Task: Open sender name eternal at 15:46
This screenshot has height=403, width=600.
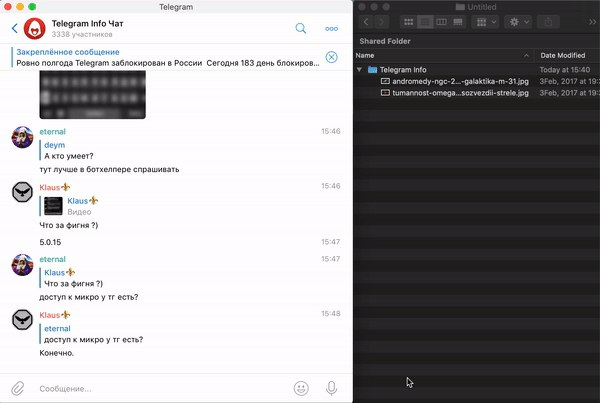Action: point(53,131)
